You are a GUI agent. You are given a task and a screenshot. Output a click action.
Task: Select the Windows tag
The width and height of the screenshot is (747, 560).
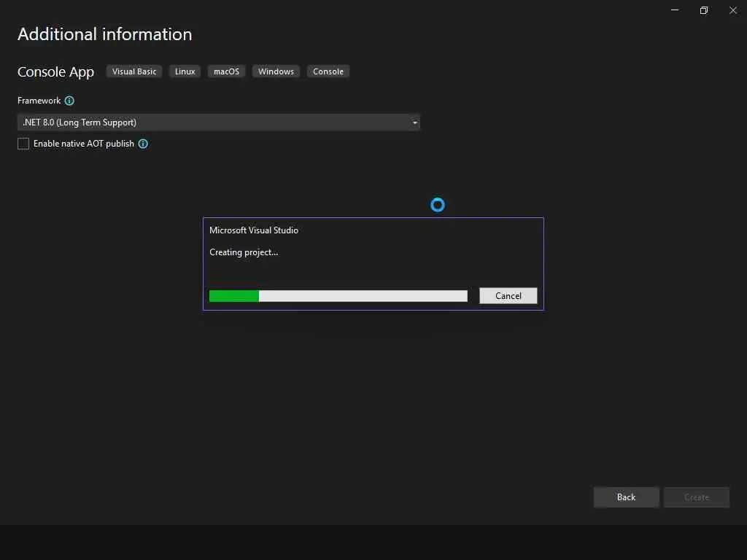pos(276,71)
